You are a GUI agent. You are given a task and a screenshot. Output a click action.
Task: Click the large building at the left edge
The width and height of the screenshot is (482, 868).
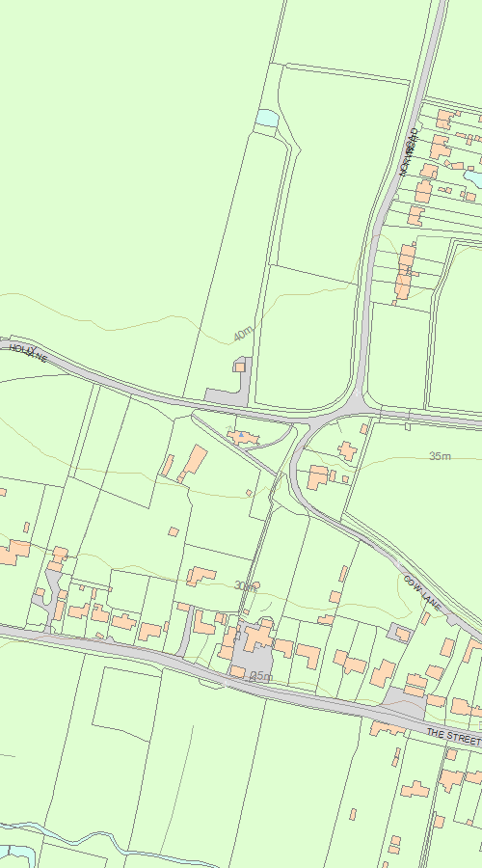pyautogui.click(x=14, y=553)
